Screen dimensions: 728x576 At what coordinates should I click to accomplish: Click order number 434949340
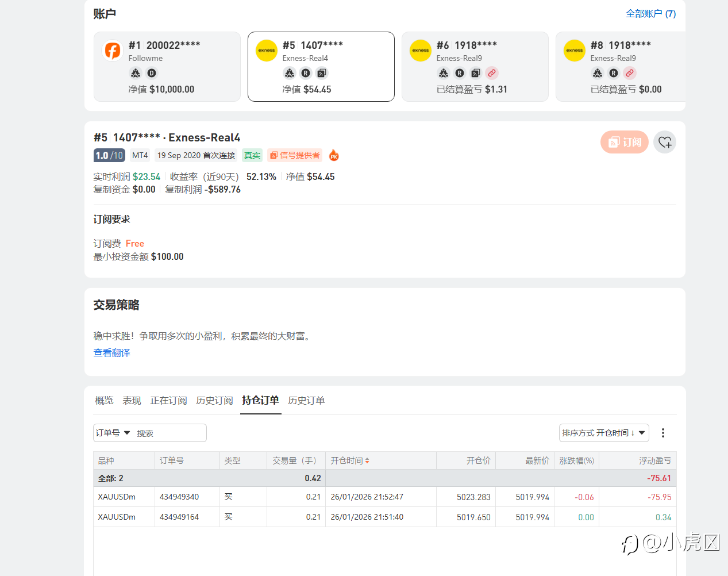pyautogui.click(x=179, y=497)
